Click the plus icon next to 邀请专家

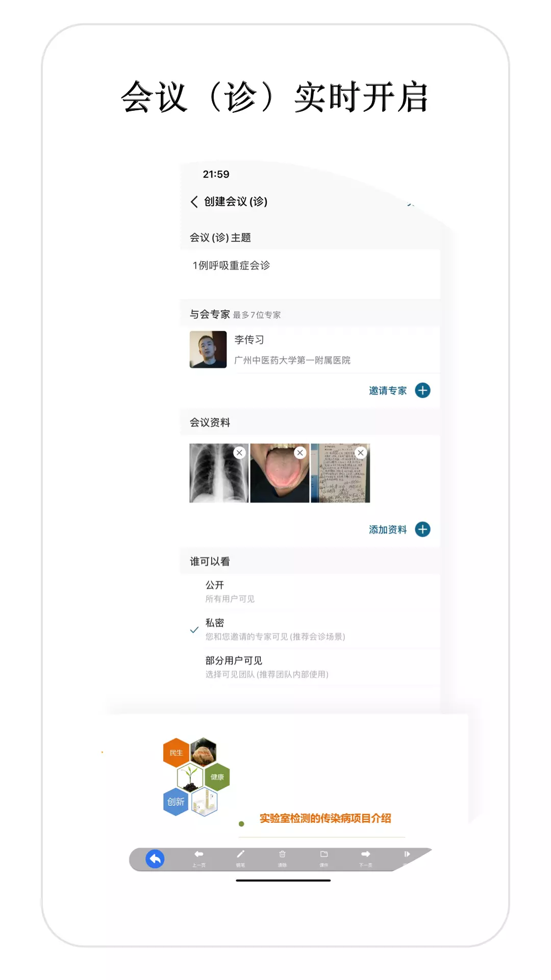(x=422, y=390)
